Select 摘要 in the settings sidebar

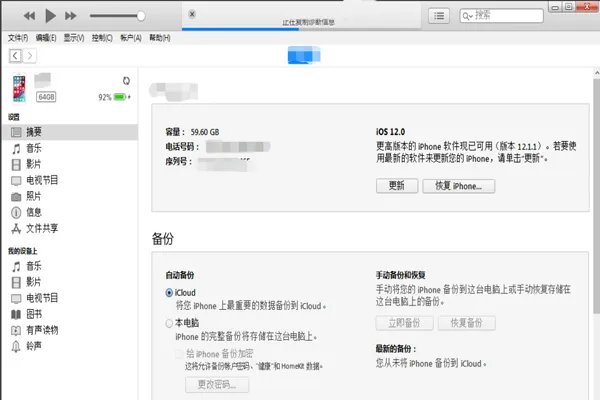pos(70,132)
